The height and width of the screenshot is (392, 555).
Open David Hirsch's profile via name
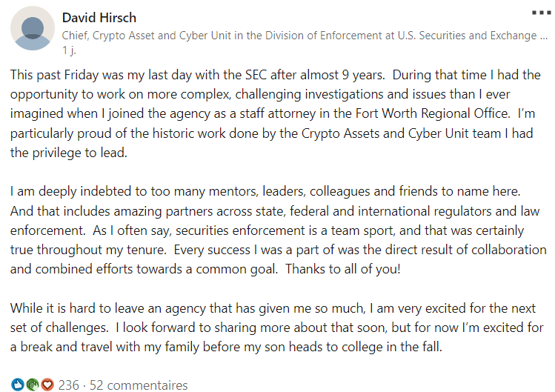point(99,17)
